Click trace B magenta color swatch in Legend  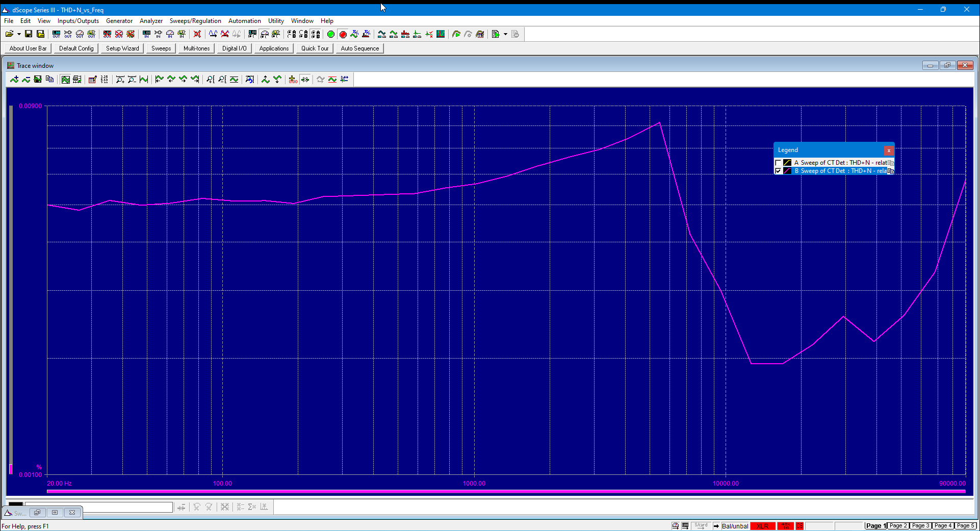point(787,171)
